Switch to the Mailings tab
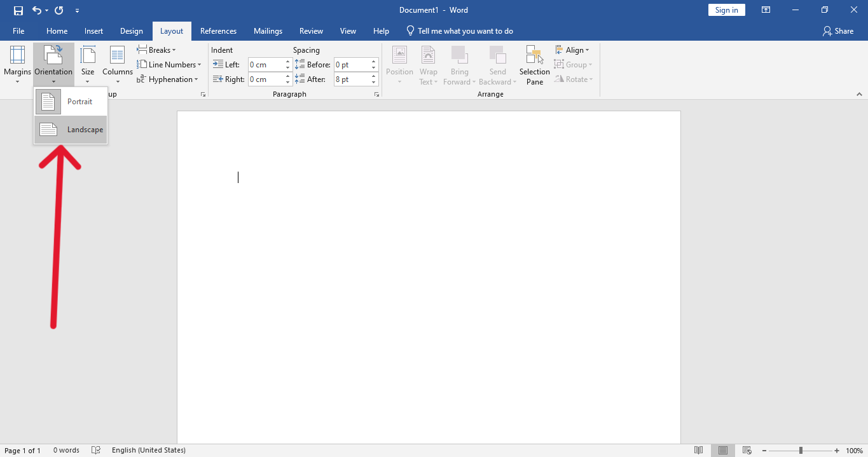Image resolution: width=868 pixels, height=457 pixels. click(268, 31)
